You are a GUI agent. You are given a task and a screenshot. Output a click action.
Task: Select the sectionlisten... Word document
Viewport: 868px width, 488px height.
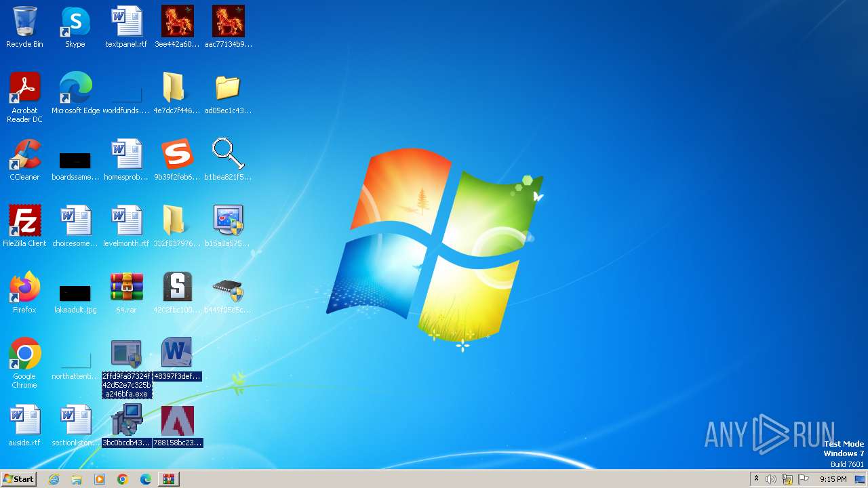[75, 426]
